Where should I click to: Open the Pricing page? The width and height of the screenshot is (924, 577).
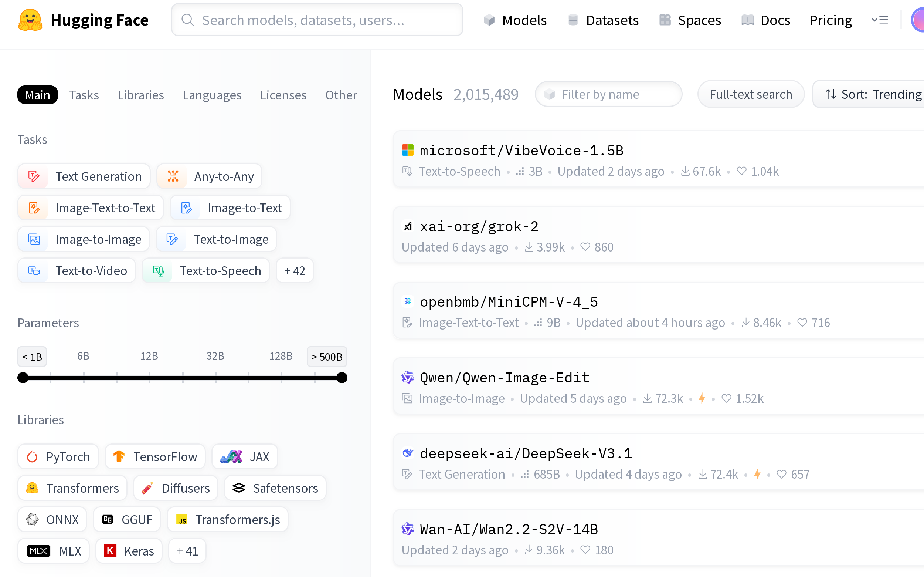pos(830,20)
